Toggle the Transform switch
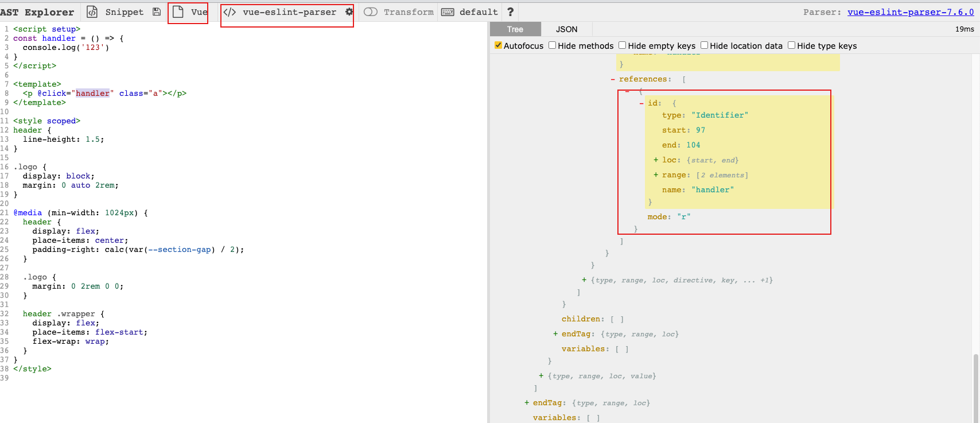This screenshot has width=980, height=423. pyautogui.click(x=371, y=12)
